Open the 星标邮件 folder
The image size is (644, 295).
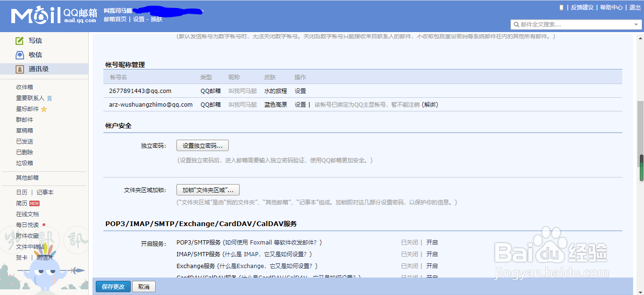[x=27, y=109]
